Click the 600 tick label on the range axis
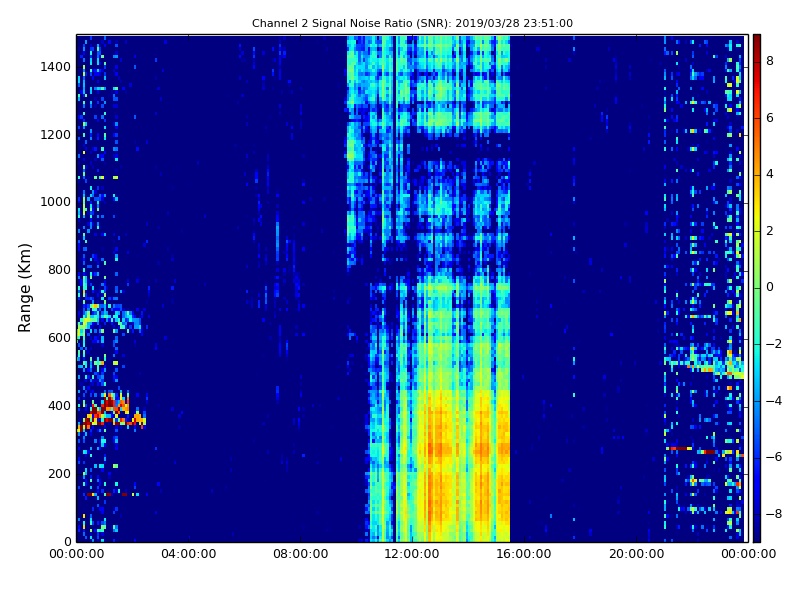The width and height of the screenshot is (800, 600). pos(59,338)
